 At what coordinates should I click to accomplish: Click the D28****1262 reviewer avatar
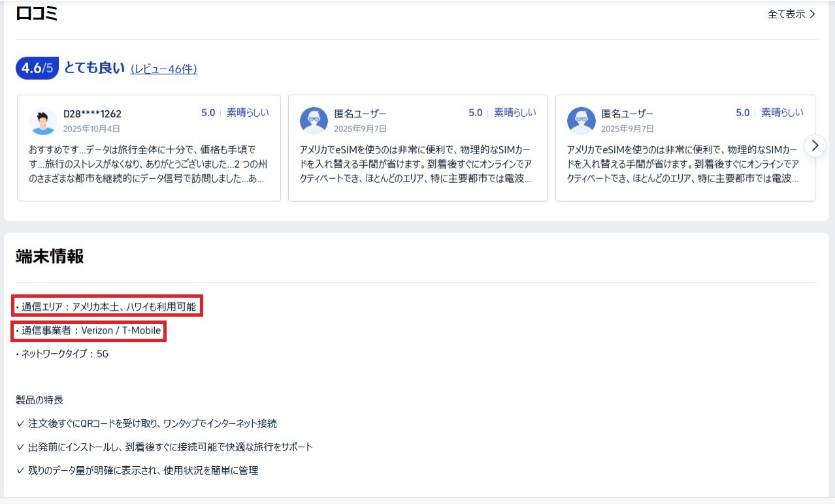click(x=43, y=121)
